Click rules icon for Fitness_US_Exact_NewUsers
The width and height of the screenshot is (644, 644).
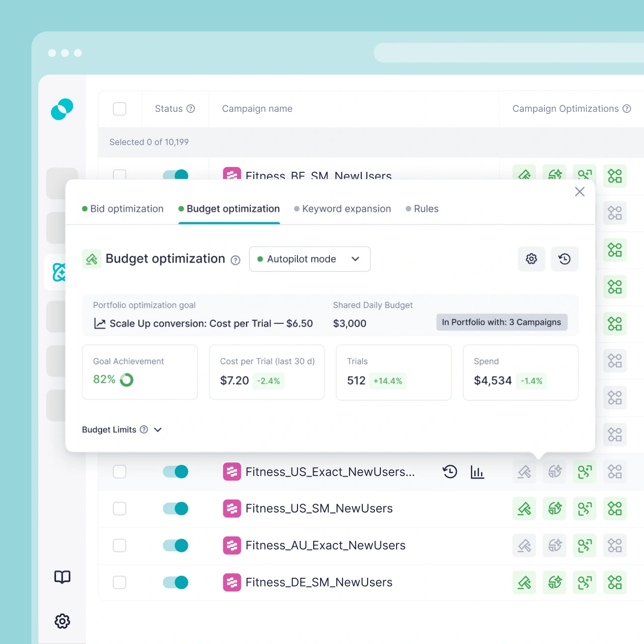[x=615, y=472]
